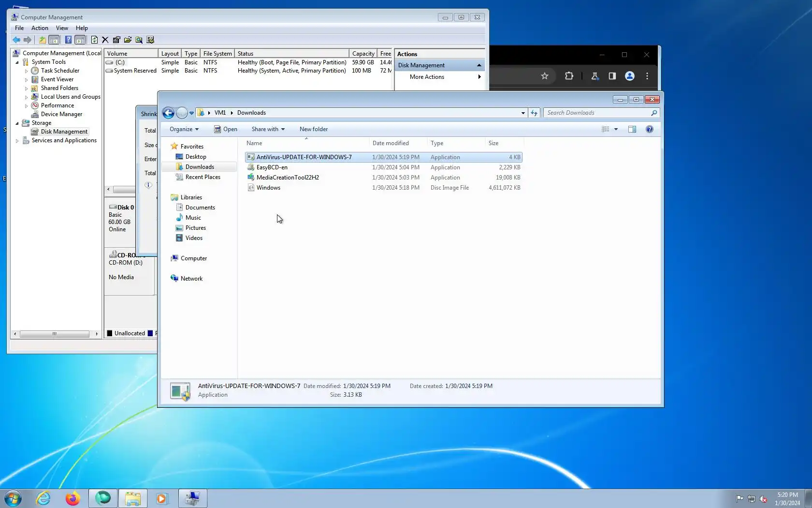Click the Explorer refresh button beside address bar
This screenshot has width=812, height=508.
click(x=534, y=113)
